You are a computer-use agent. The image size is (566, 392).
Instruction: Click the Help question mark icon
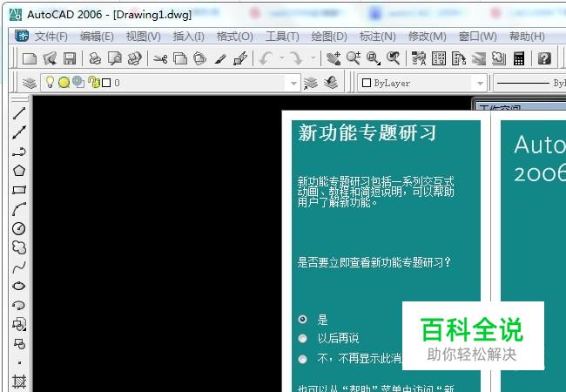pos(544,58)
